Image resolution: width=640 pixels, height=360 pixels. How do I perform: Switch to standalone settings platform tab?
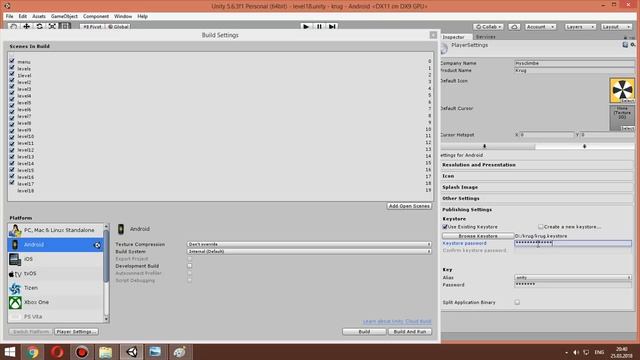pyautogui.click(x=488, y=146)
